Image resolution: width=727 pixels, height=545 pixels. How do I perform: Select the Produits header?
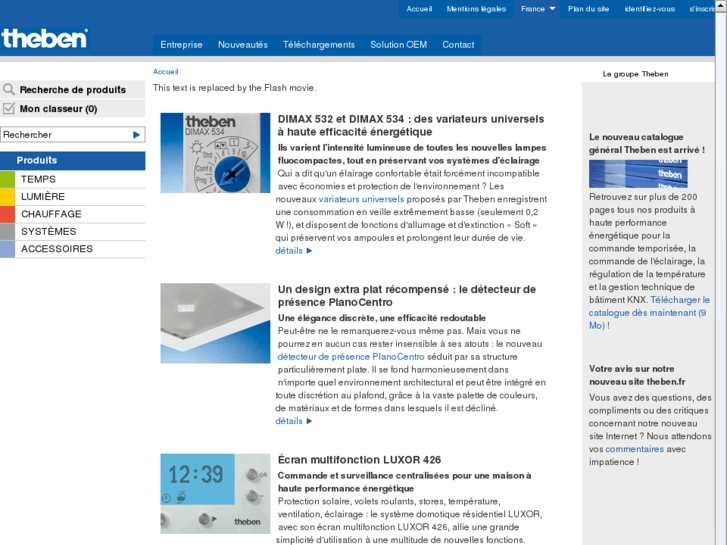[72, 160]
